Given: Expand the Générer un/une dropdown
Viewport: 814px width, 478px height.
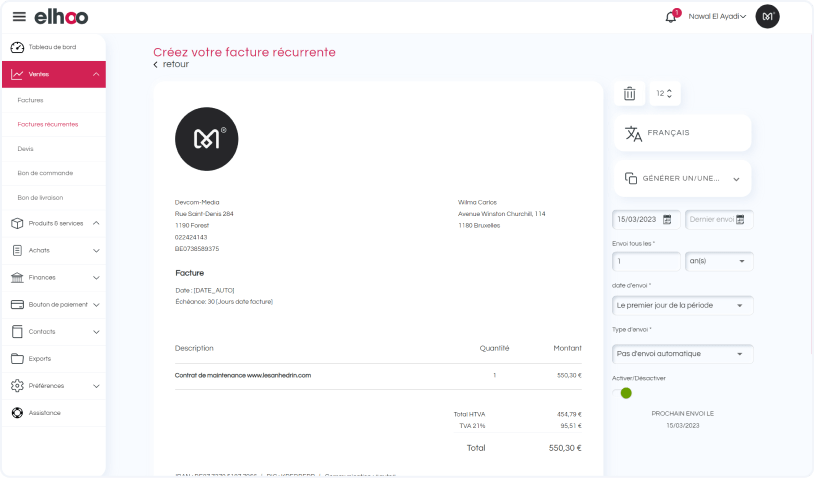Looking at the screenshot, I should point(681,179).
